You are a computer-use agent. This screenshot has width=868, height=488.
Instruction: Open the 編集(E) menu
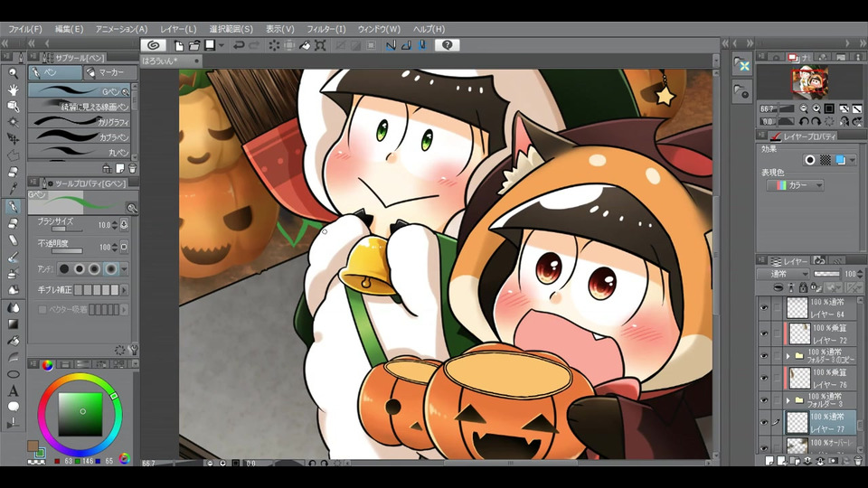click(70, 29)
